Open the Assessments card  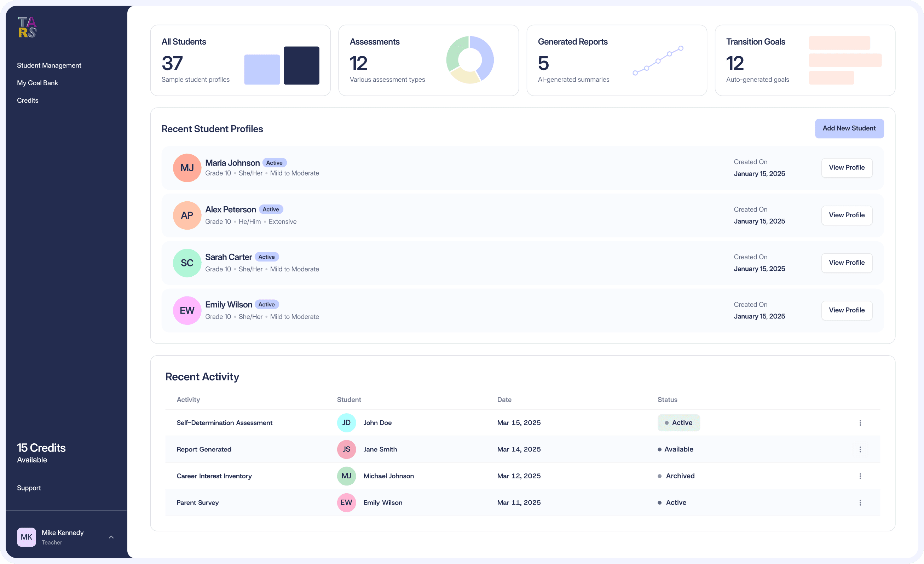coord(429,61)
